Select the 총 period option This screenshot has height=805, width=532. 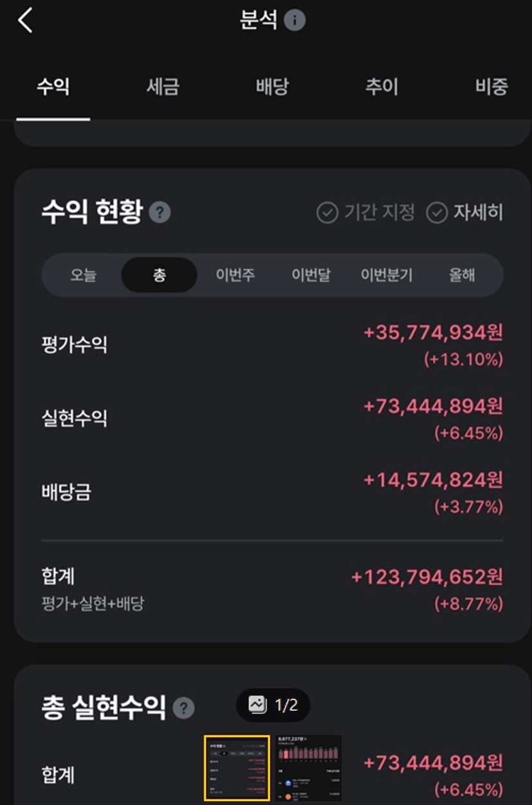click(159, 275)
